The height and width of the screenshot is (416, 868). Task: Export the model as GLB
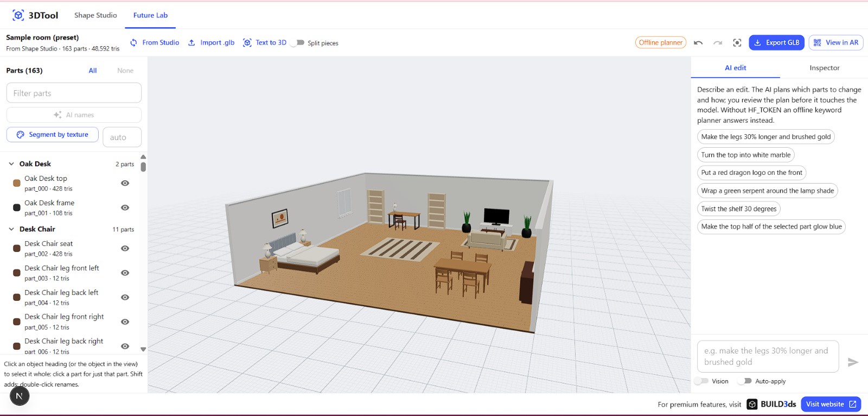pyautogui.click(x=776, y=43)
